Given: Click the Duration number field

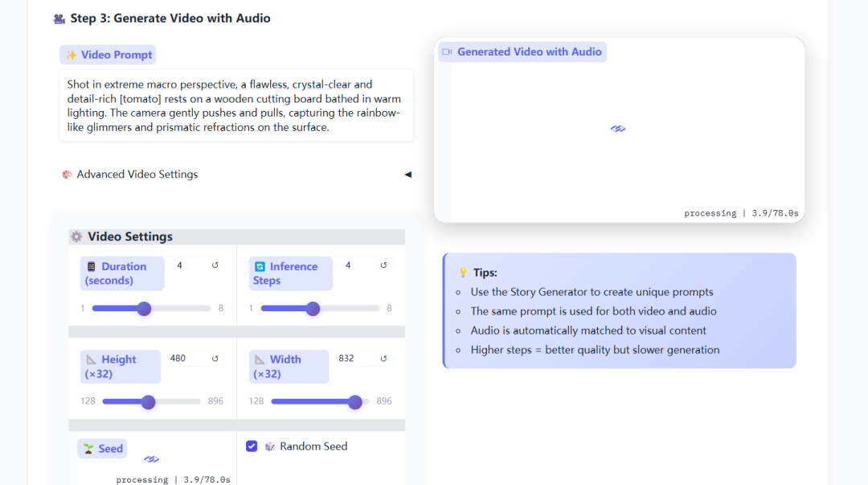Looking at the screenshot, I should tap(186, 265).
